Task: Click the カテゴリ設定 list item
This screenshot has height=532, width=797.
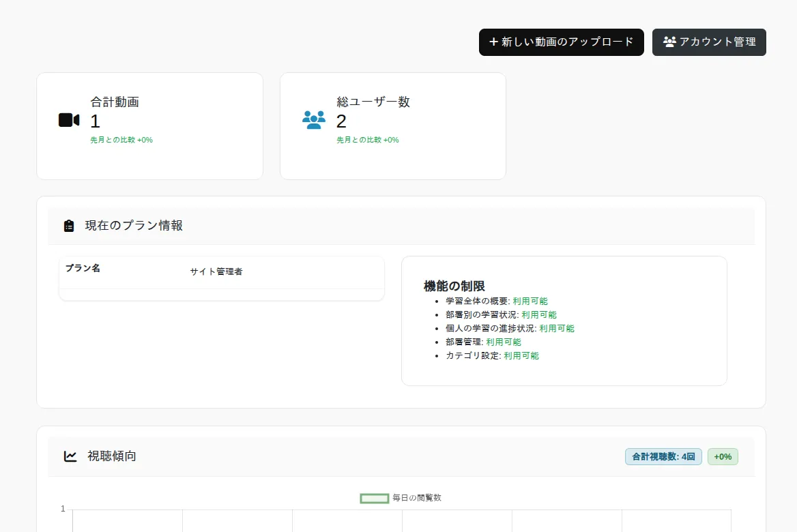Action: 492,355
